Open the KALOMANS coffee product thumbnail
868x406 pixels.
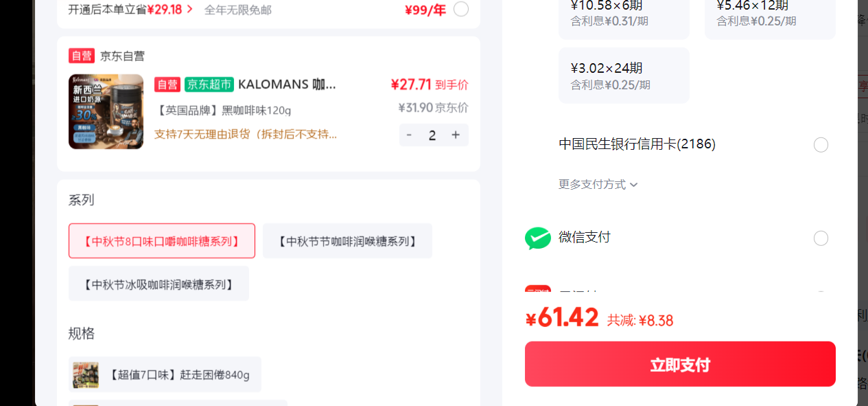pyautogui.click(x=106, y=111)
